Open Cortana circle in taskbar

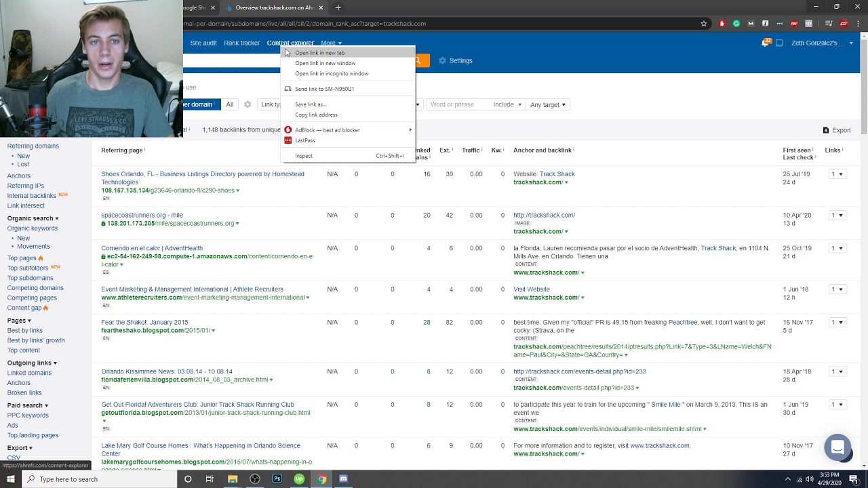pos(188,479)
